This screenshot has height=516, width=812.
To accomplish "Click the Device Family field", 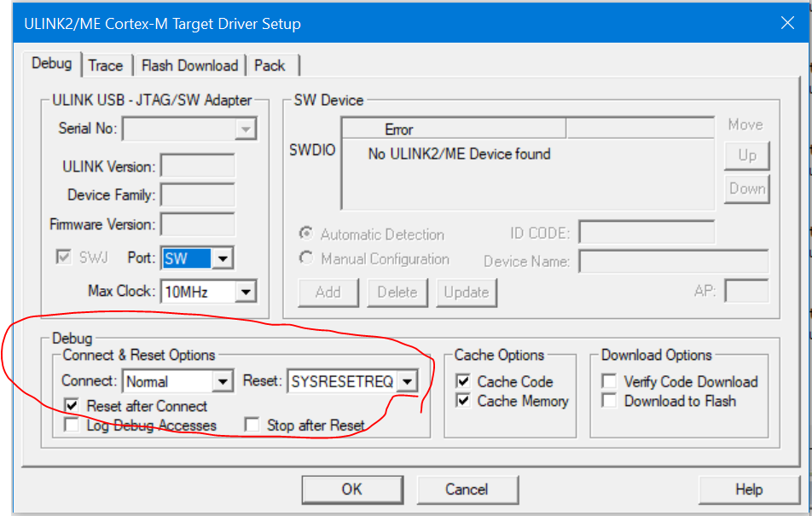I will pos(198,195).
